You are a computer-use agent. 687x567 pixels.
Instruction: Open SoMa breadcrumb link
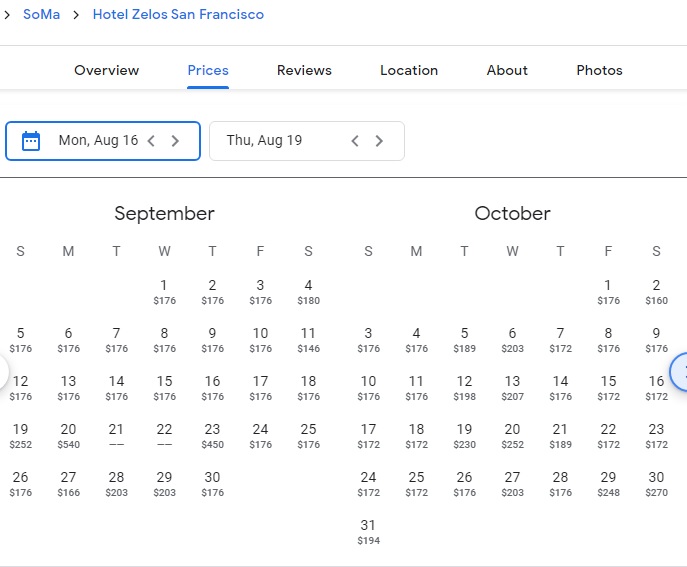(x=43, y=15)
